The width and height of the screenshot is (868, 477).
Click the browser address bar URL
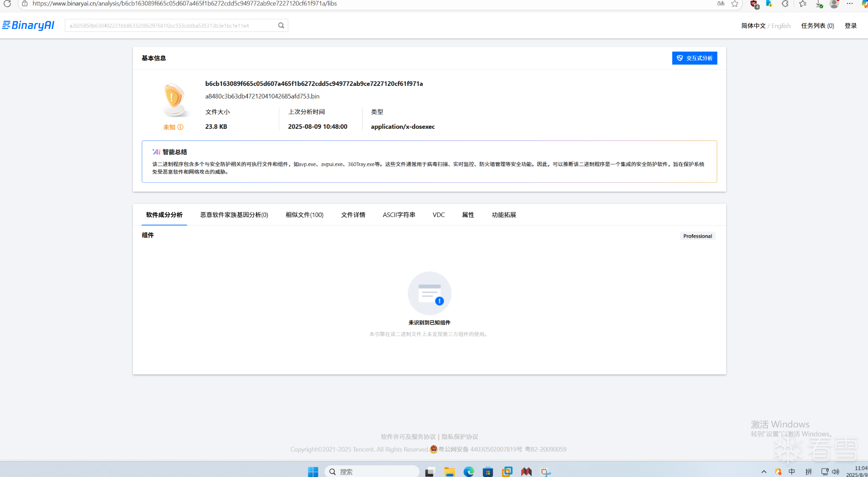pyautogui.click(x=184, y=4)
